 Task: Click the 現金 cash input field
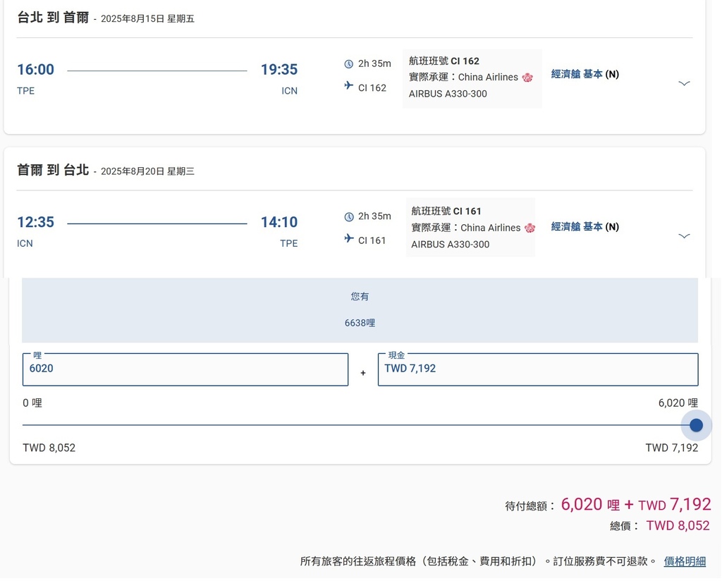coord(537,369)
